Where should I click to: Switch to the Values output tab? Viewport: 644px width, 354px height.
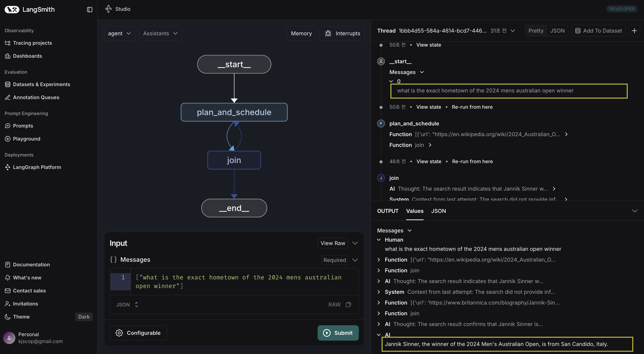click(x=415, y=211)
